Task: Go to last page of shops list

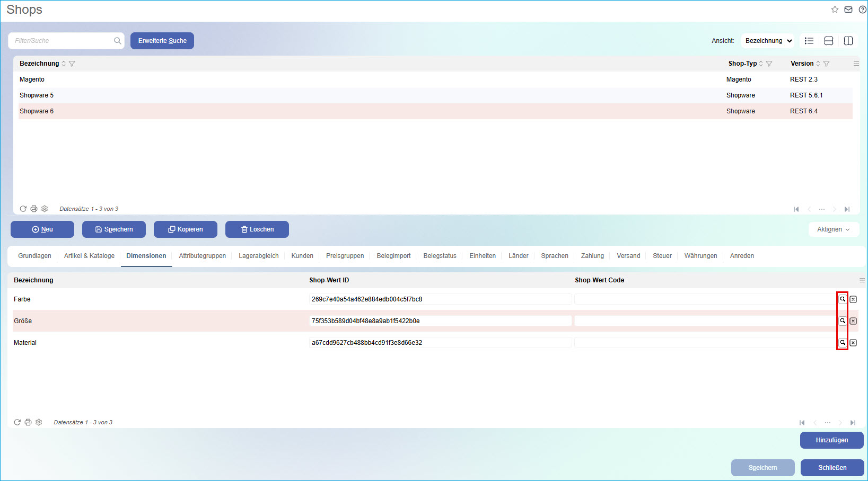Action: pyautogui.click(x=847, y=209)
